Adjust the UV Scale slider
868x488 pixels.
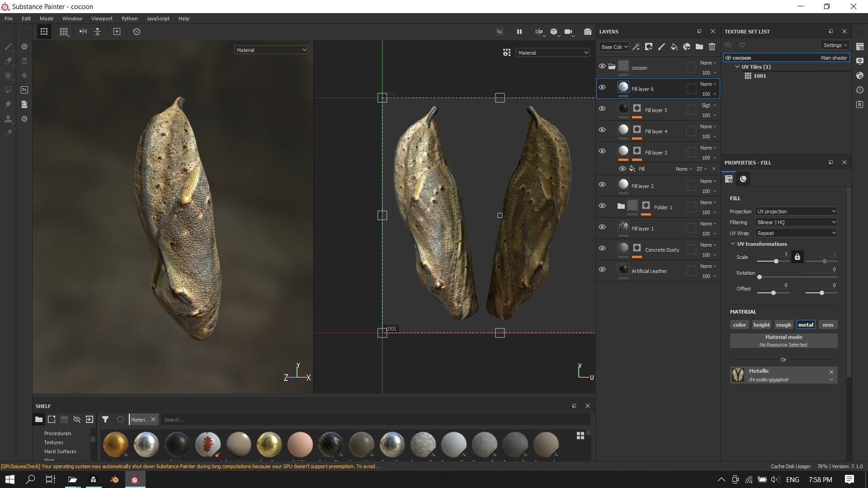[x=776, y=261]
